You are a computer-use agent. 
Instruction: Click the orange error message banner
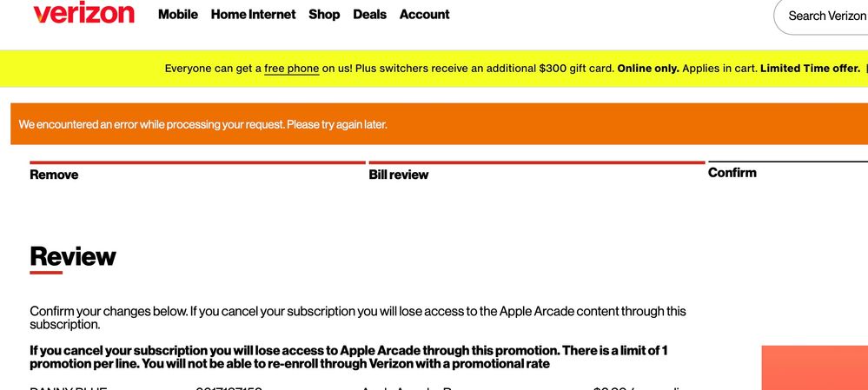pos(439,124)
